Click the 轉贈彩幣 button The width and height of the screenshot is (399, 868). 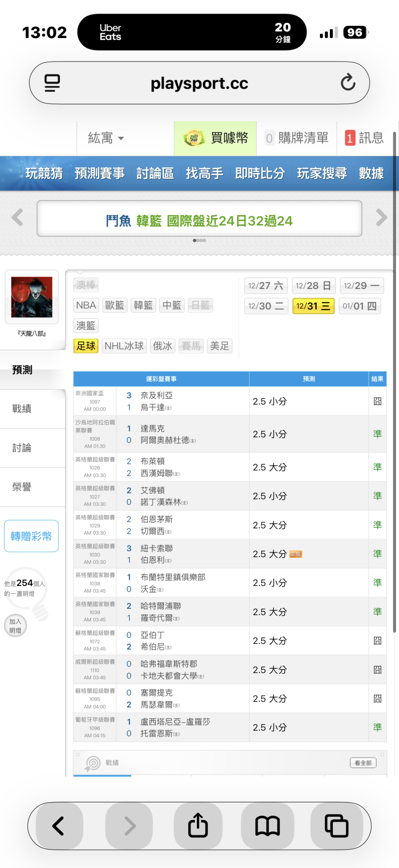pyautogui.click(x=31, y=536)
